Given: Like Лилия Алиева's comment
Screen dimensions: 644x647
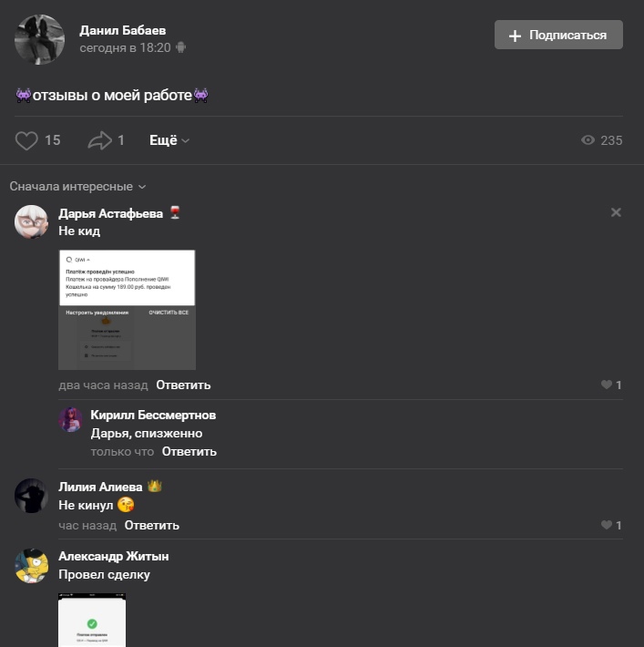Looking at the screenshot, I should point(607,525).
